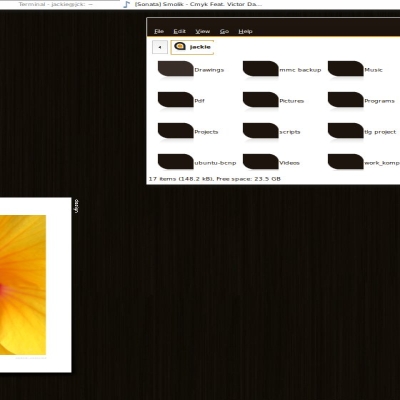
Task: Click the yellow flower picture on desktop
Action: click(23, 285)
